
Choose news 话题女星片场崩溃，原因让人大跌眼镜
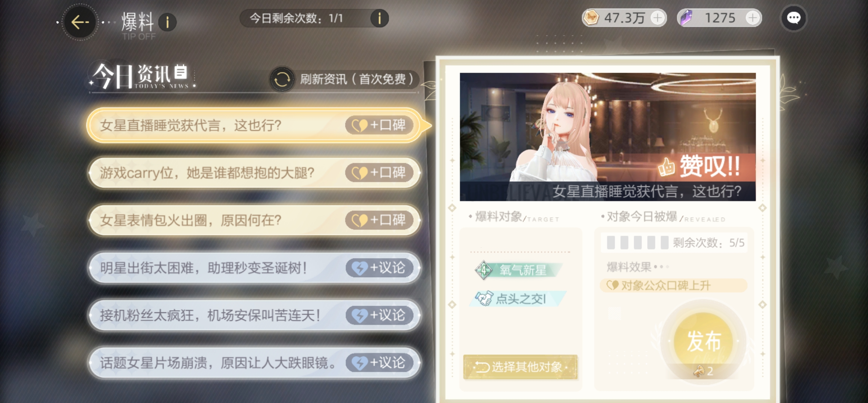point(254,363)
